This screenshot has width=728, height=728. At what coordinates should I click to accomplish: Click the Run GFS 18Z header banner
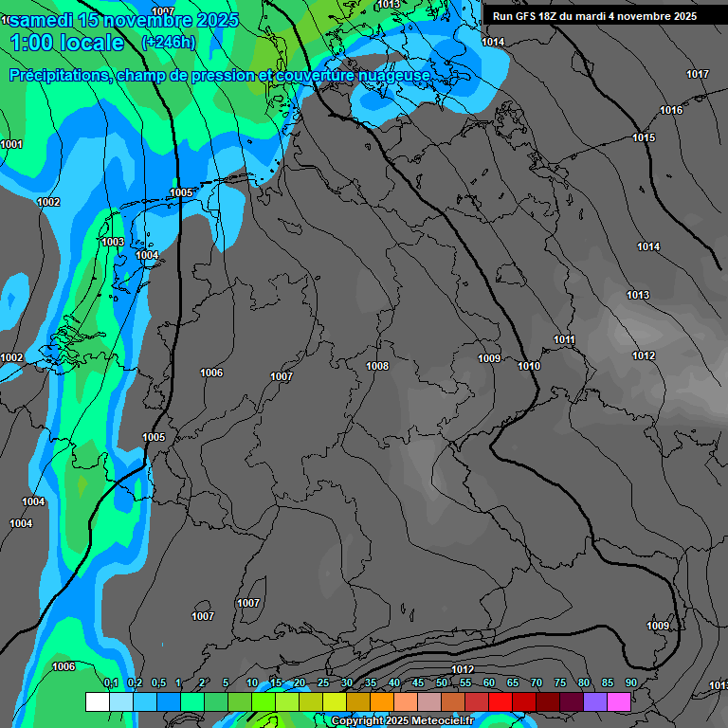coord(594,16)
